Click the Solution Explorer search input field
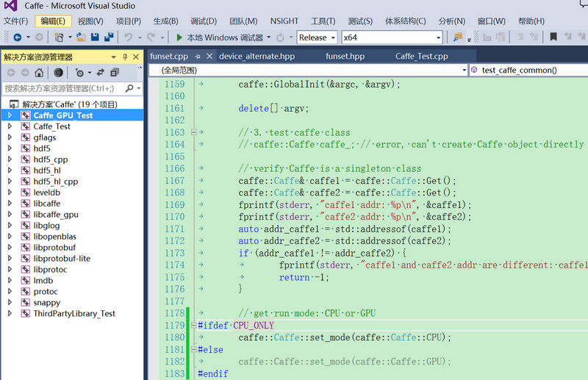Screen dimensions: 588x380 64,88
